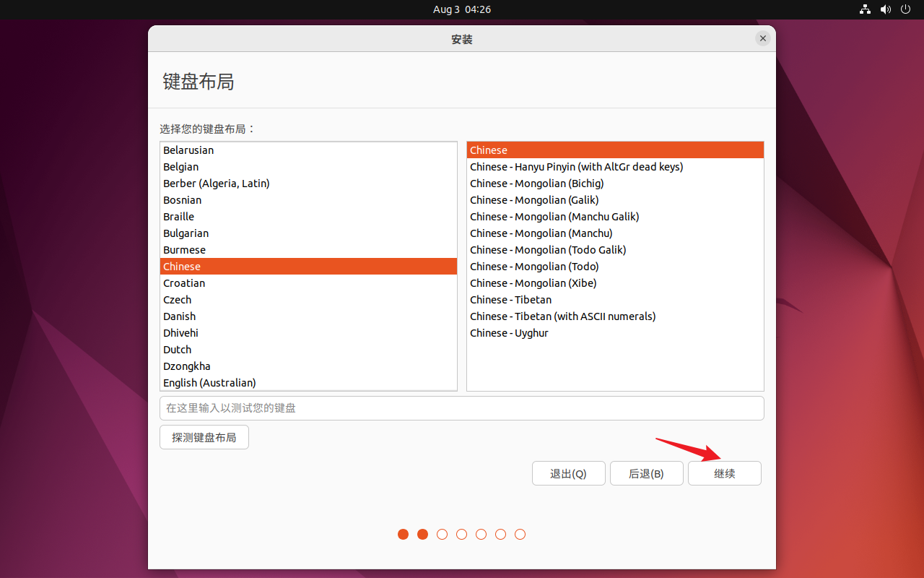Select Dzongkha keyboard layout
The image size is (924, 578).
point(186,366)
